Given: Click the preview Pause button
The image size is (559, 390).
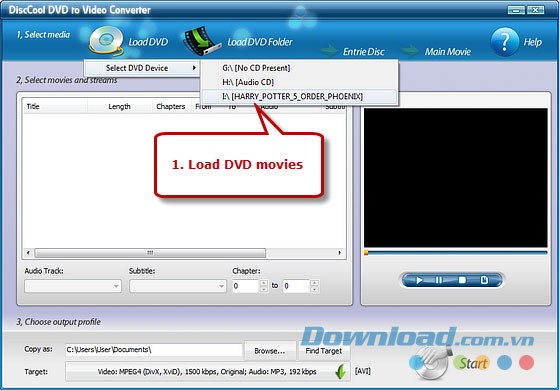Looking at the screenshot, I should coord(439,280).
